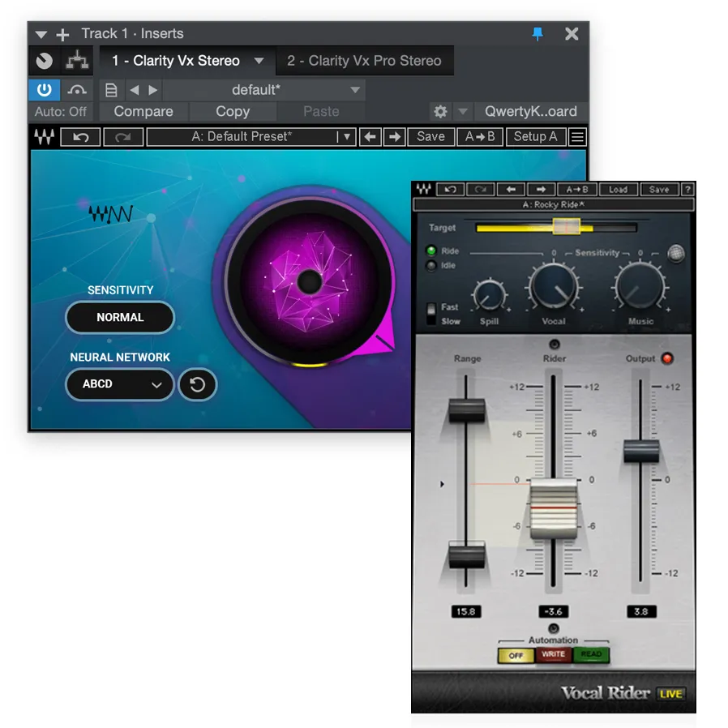The image size is (728, 728).
Task: Click A→B in Vocal Rider toolbar
Action: click(x=576, y=190)
